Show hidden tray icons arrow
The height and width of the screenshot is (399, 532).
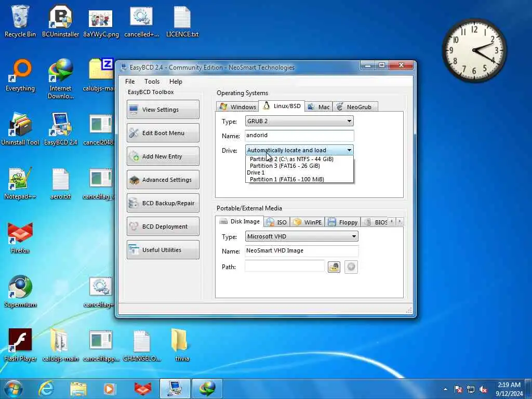(x=445, y=389)
